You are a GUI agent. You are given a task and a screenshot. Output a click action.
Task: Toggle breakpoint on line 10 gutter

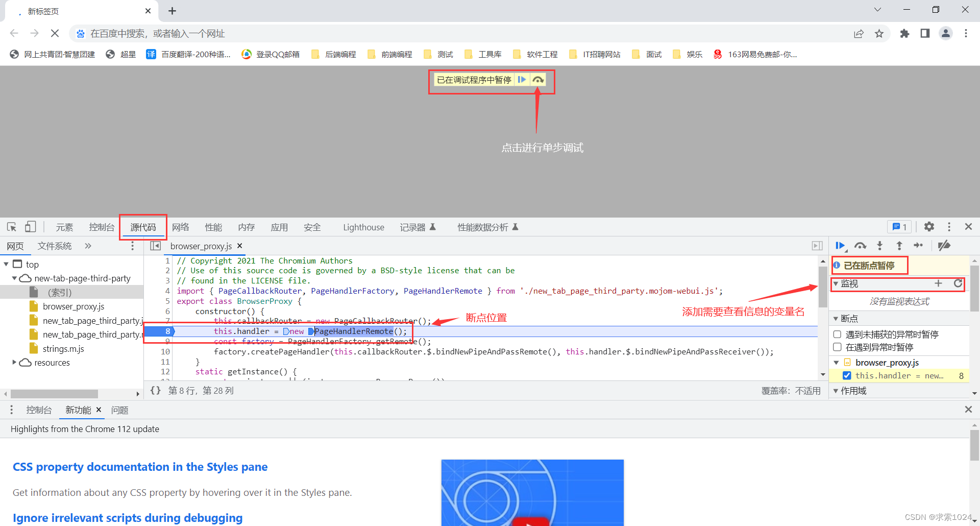pyautogui.click(x=165, y=351)
